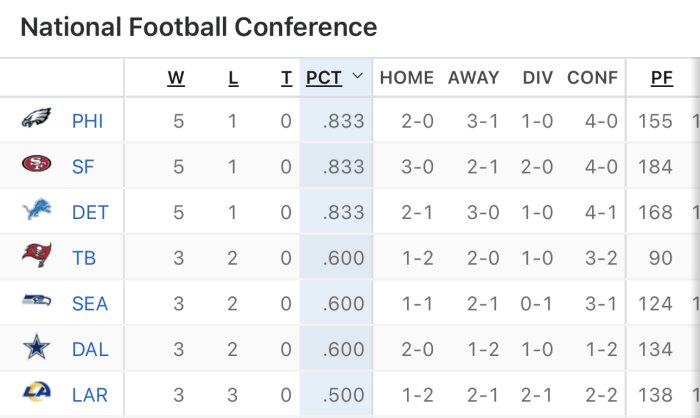Sort standings by T column header
Image resolution: width=700 pixels, height=418 pixels.
click(286, 77)
